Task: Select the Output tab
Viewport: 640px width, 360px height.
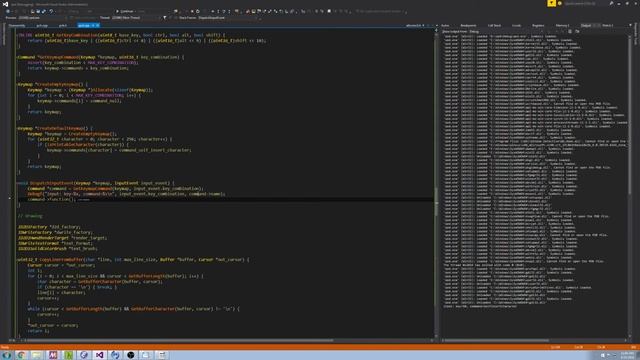Action: [586, 25]
